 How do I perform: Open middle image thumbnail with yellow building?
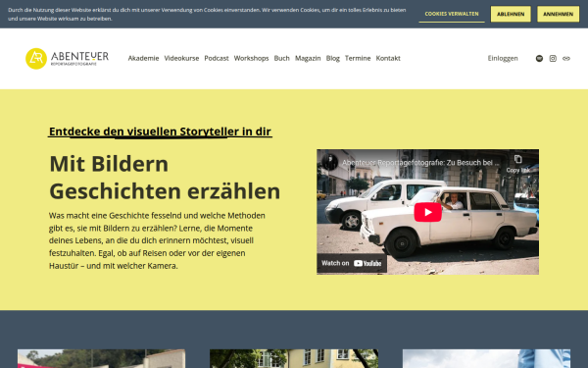294,358
